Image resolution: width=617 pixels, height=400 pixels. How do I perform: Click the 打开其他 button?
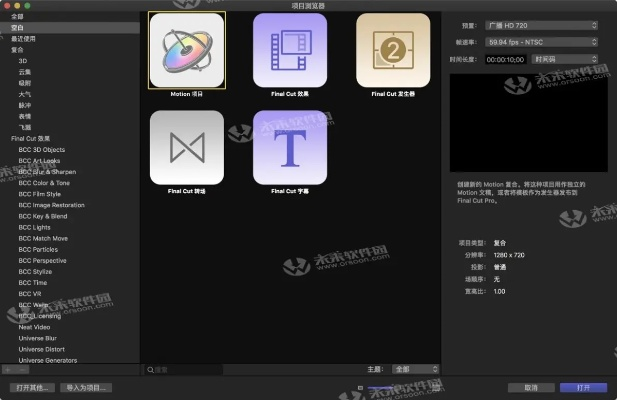pyautogui.click(x=30, y=387)
